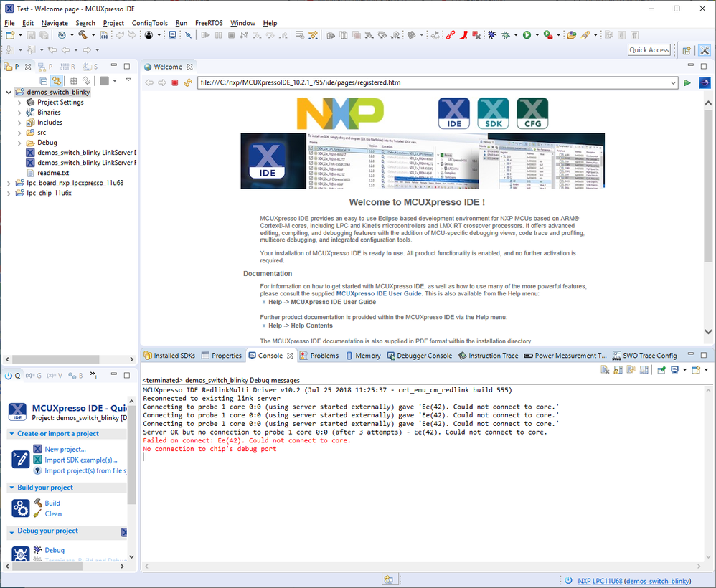Click the status bar folder icon
716x588 pixels.
click(388, 580)
